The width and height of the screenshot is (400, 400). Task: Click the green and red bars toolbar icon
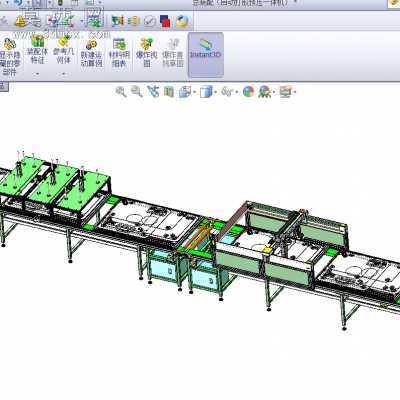click(x=117, y=21)
